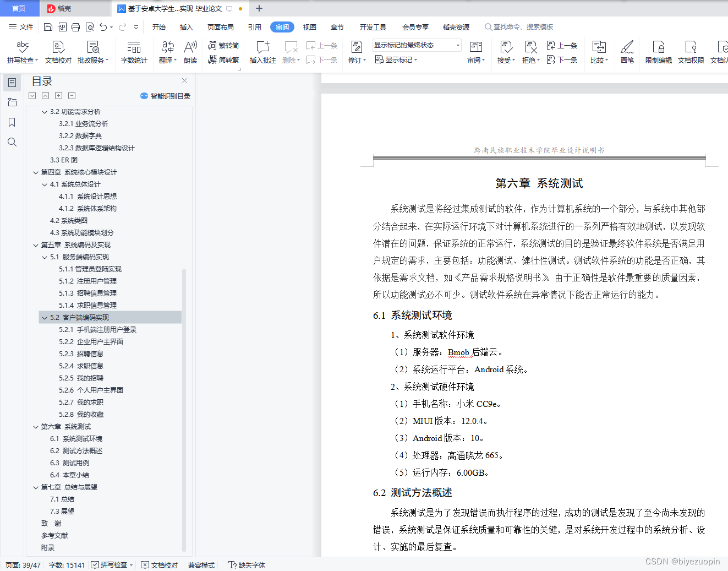Toggle 显示标记 show markup
The image size is (728, 571).
tap(396, 59)
